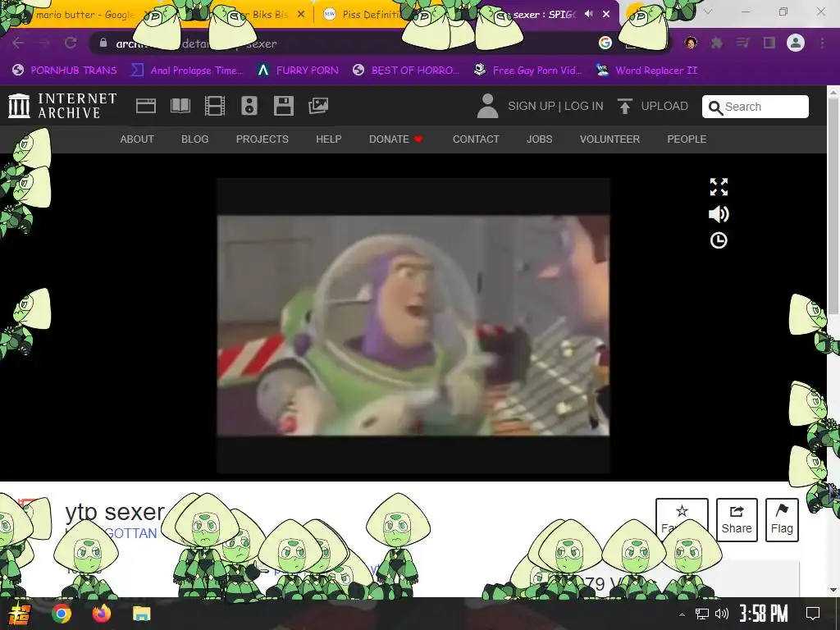Open the Audio speaker icon
840x630 pixels.
point(249,106)
